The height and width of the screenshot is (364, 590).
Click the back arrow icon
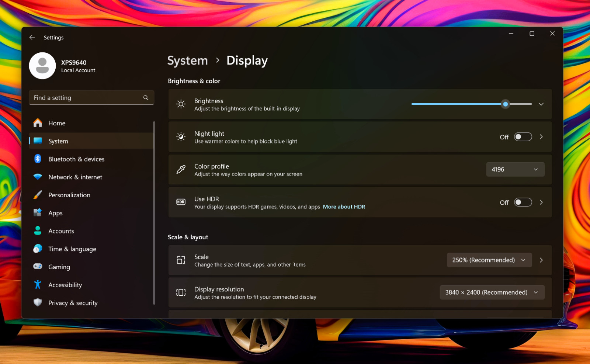click(32, 37)
